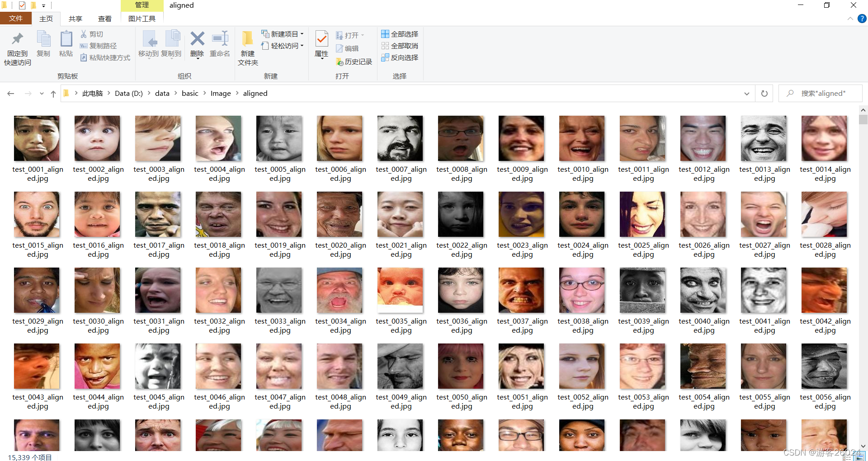Viewport: 868px width, 461px height.
Task: Collapse the ribbon with the chevron
Action: [850, 19]
